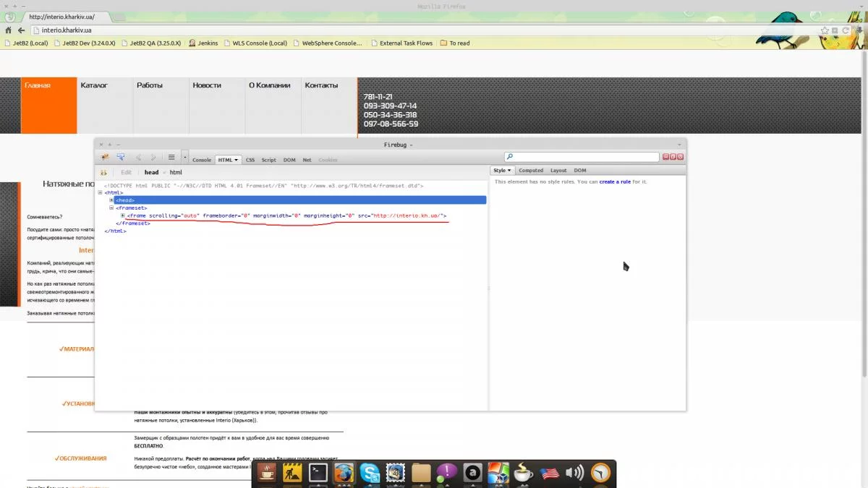Screen dimensions: 868x488
Task: Collapse the <frameset> node
Action: (111, 208)
